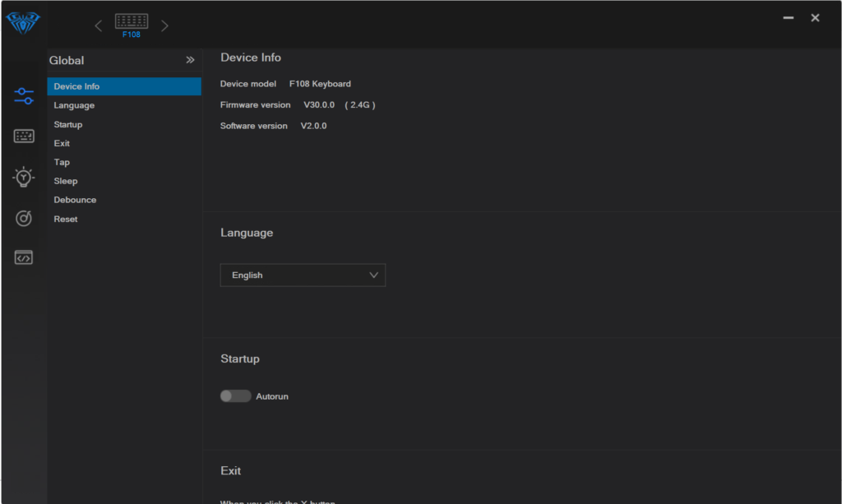Select Startup in Global menu

tap(124, 124)
